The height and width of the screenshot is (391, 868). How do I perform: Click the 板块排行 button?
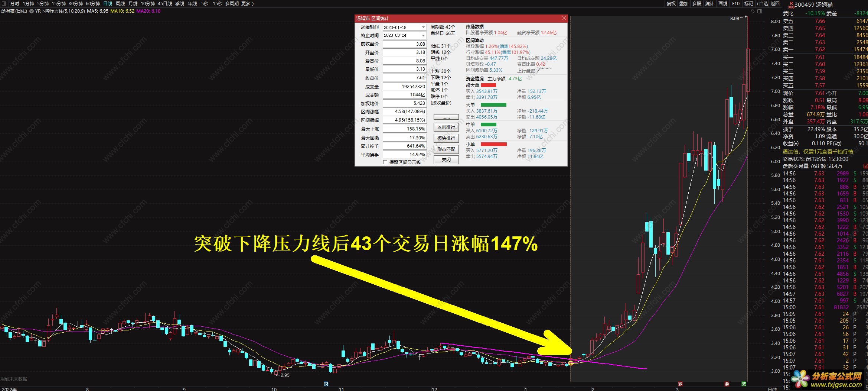(446, 138)
